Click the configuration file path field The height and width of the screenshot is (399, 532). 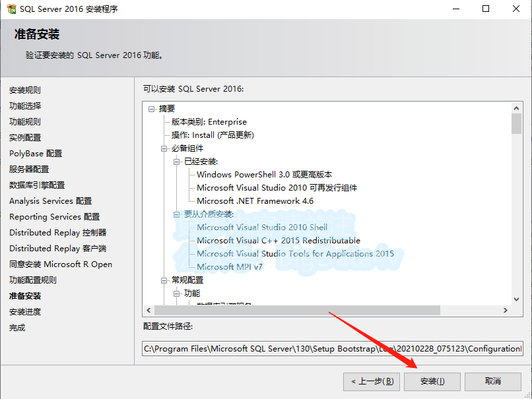point(333,348)
